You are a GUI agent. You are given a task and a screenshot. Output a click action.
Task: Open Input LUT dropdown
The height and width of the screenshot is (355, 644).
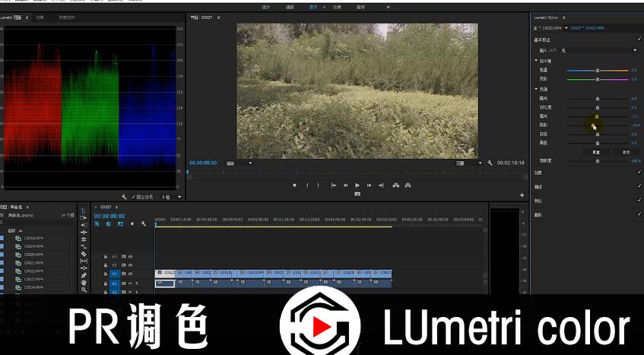[x=599, y=50]
